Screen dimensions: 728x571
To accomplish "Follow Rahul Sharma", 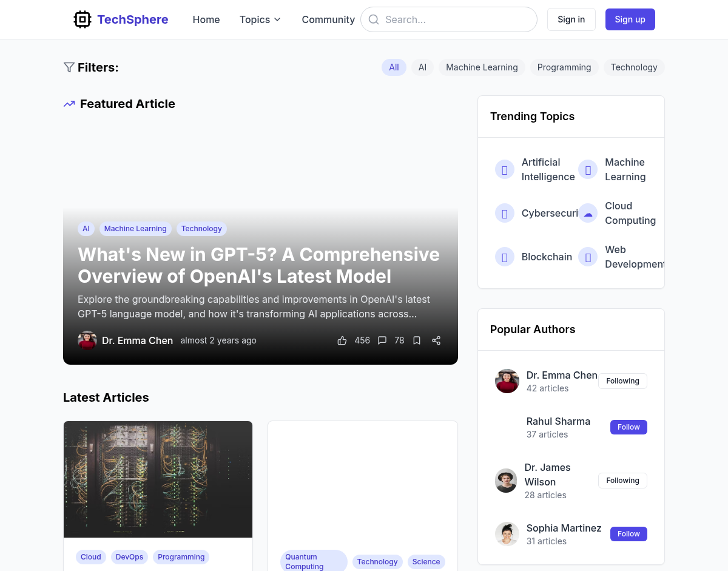I will 629,427.
